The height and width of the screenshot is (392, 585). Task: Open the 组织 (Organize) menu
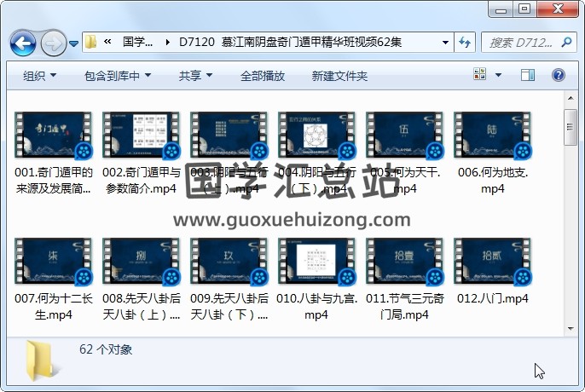pyautogui.click(x=39, y=76)
